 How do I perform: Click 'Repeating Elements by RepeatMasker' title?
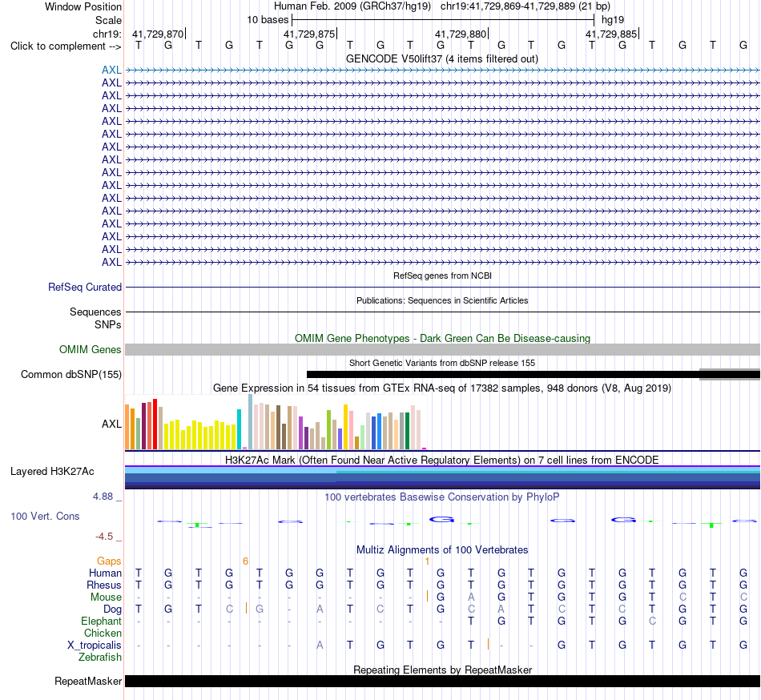point(442,670)
